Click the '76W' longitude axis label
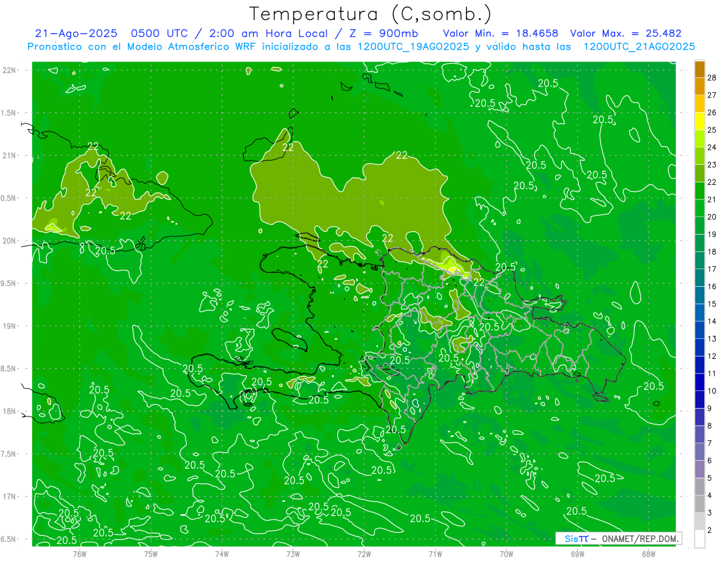Viewport: 728px width, 562px height. (x=79, y=554)
